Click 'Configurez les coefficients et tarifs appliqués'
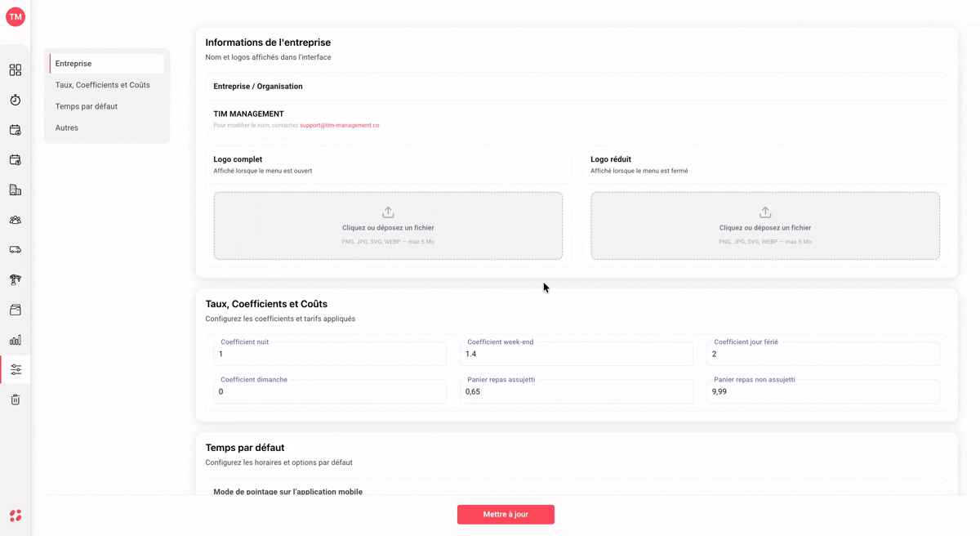This screenshot has width=980, height=536. click(280, 319)
